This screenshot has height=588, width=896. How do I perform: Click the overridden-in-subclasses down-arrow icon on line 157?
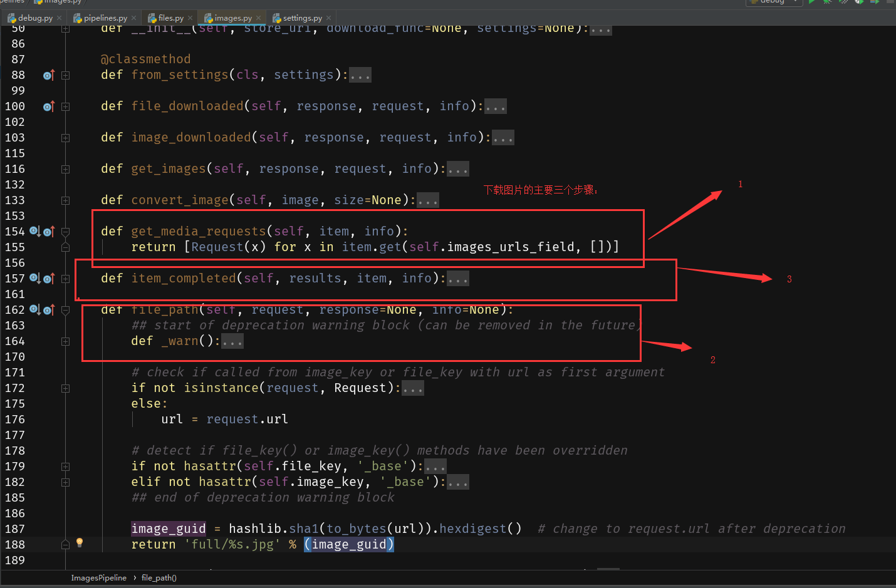tap(35, 278)
